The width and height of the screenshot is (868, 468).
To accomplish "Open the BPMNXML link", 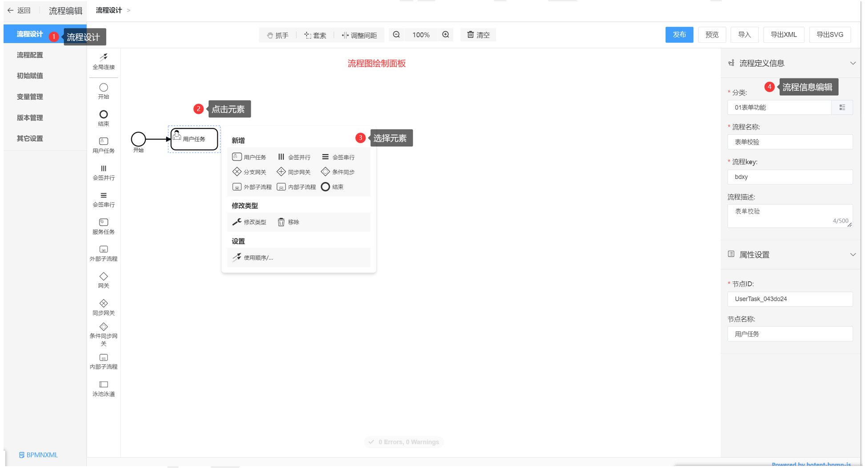I will (38, 455).
